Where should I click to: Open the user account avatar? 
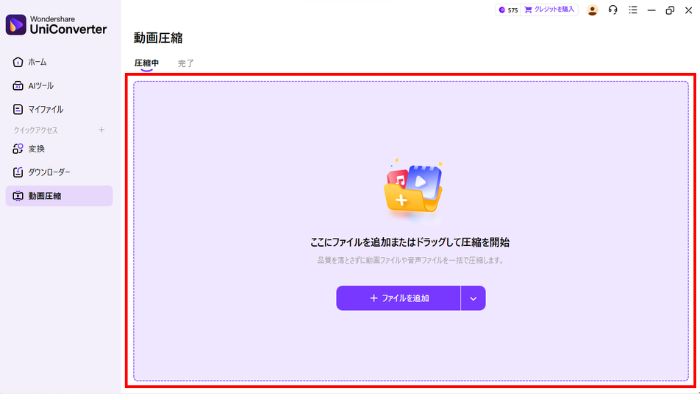pyautogui.click(x=592, y=10)
